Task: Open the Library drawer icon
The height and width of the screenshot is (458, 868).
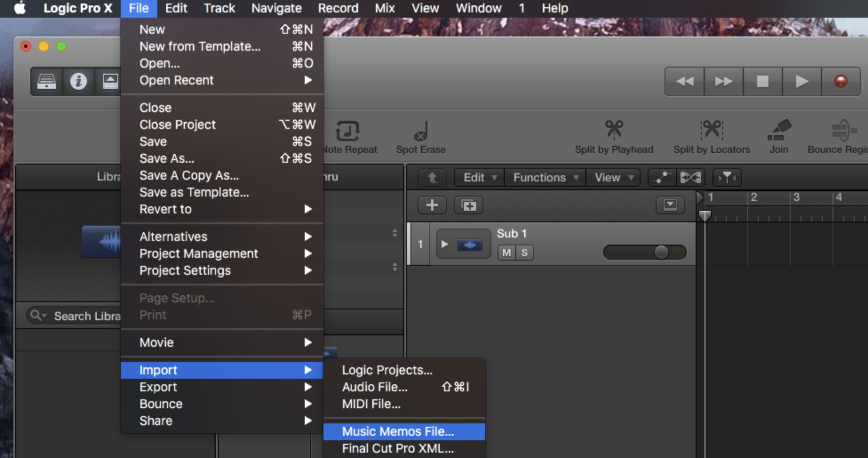Action: [47, 81]
